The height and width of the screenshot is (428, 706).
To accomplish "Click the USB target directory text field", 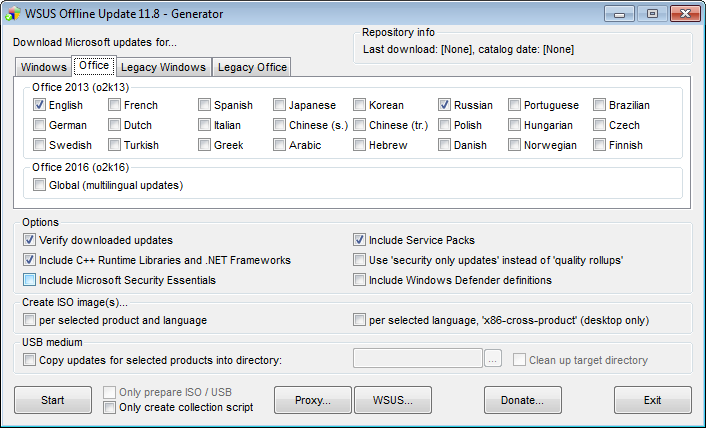I will [x=417, y=359].
